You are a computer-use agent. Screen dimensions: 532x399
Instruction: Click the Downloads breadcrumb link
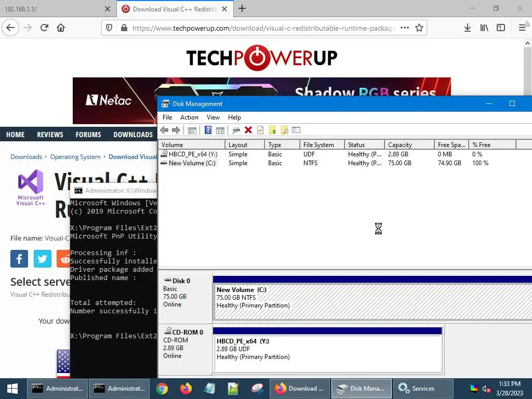pos(26,157)
